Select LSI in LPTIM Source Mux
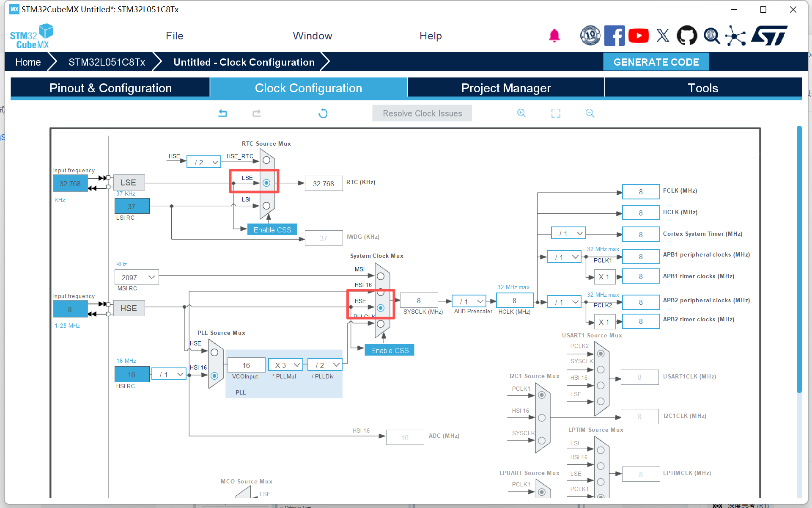The image size is (812, 508). click(x=601, y=450)
